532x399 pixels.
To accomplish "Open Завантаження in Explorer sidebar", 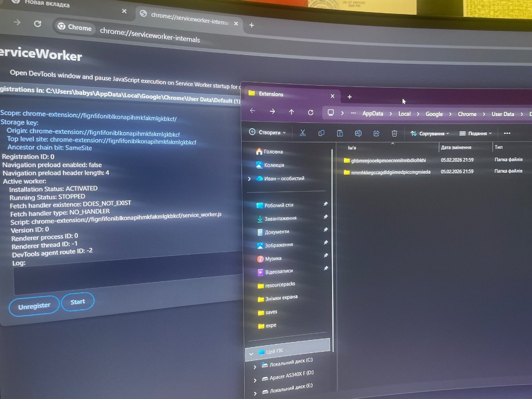I will point(277,219).
